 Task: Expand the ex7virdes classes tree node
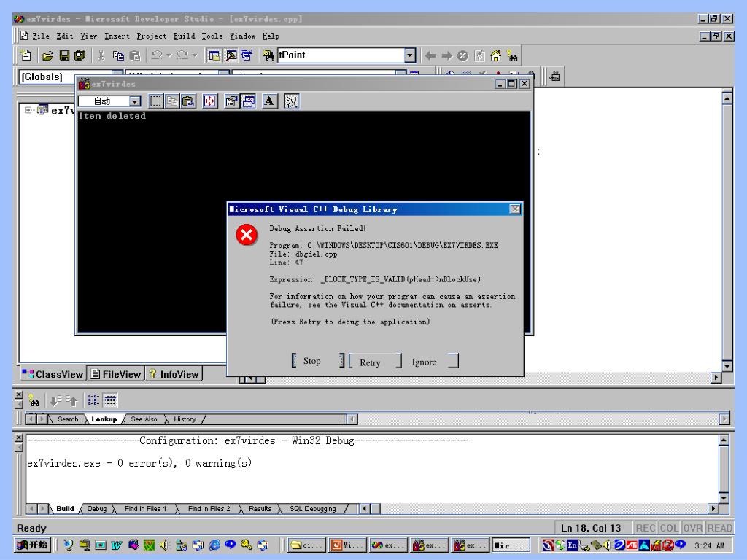(28, 110)
